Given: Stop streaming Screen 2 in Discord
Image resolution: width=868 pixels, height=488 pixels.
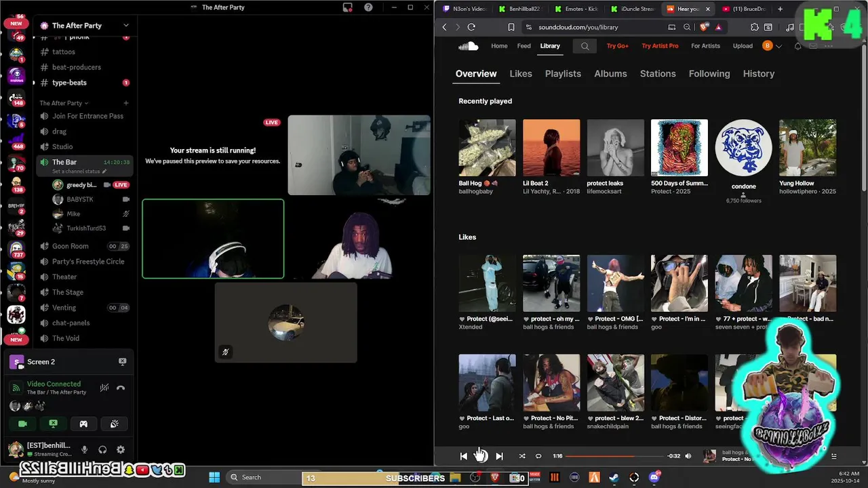Looking at the screenshot, I should pos(123,362).
